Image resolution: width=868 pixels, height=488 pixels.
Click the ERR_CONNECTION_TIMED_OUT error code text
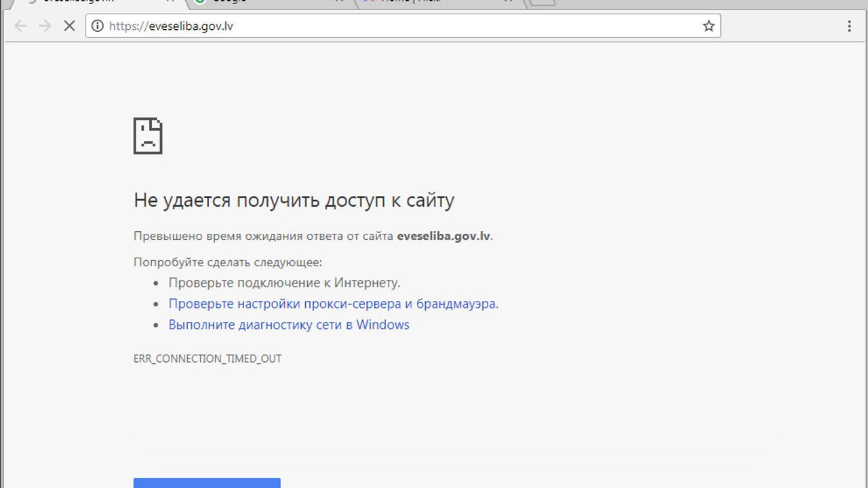pyautogui.click(x=208, y=359)
